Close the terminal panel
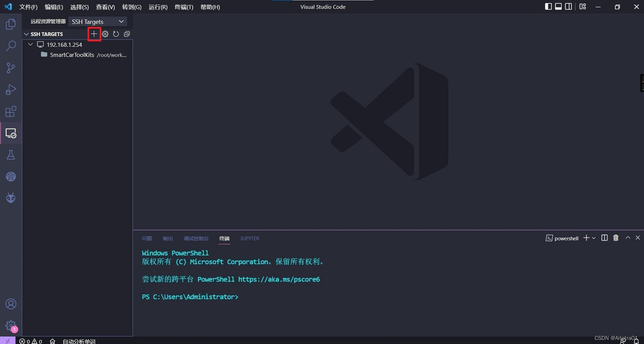Viewport: 644px width, 344px height. pyautogui.click(x=638, y=238)
